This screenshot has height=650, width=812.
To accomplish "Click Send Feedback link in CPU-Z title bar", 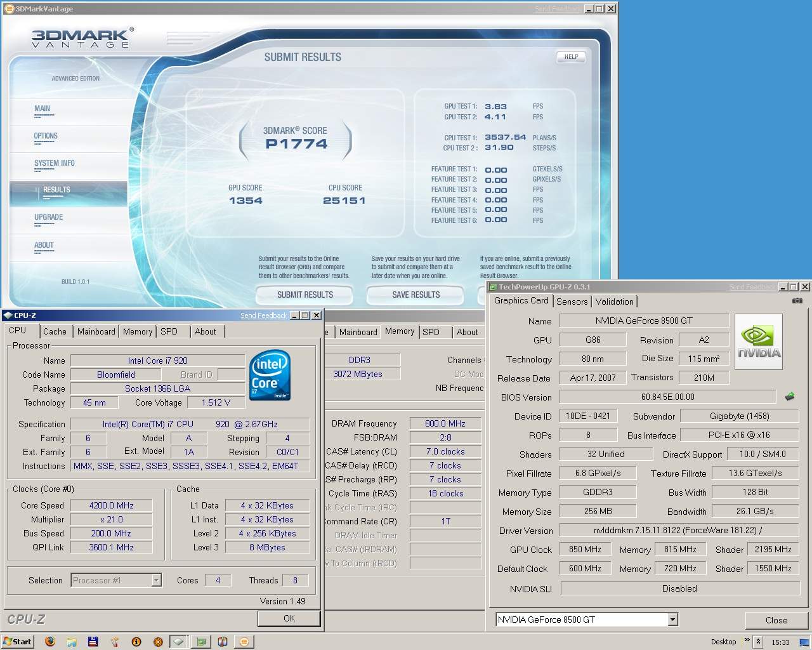I will 264,315.
